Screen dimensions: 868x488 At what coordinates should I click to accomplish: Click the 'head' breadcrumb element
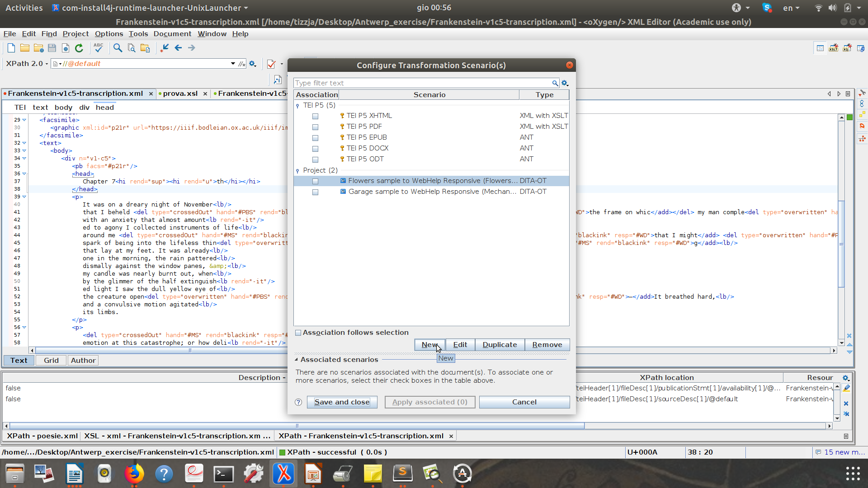click(105, 108)
